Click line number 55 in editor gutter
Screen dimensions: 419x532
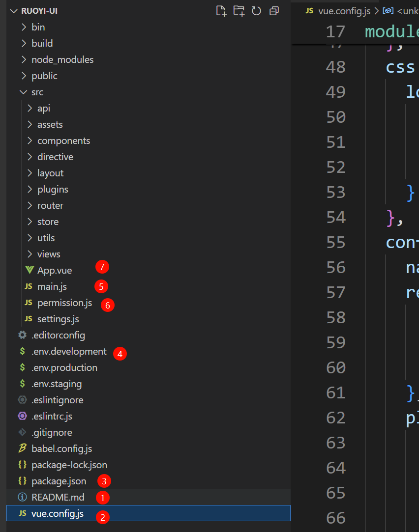336,243
